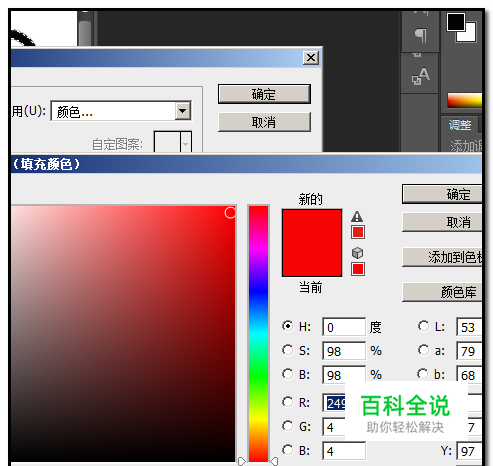493x466 pixels.
Task: Select the G green radio button
Action: tap(287, 426)
